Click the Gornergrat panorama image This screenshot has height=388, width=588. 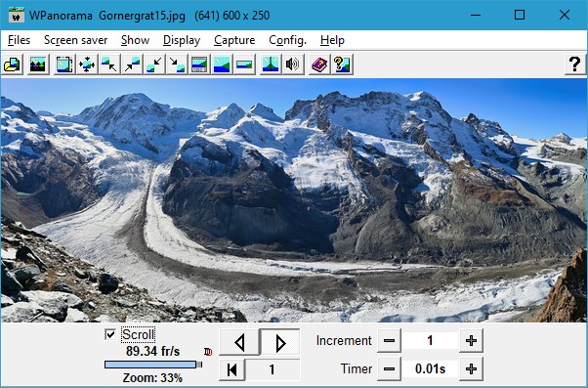tap(294, 200)
